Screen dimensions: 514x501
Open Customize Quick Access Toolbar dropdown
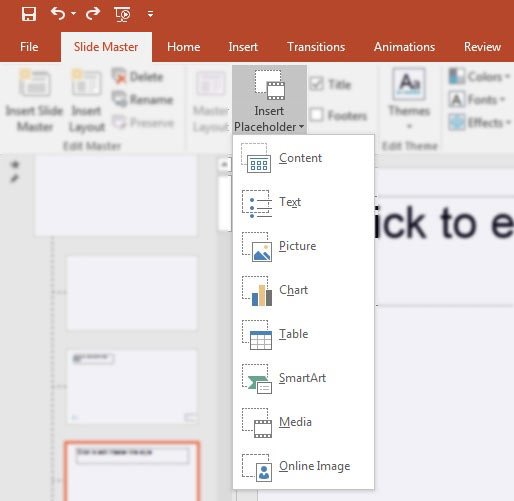[150, 14]
